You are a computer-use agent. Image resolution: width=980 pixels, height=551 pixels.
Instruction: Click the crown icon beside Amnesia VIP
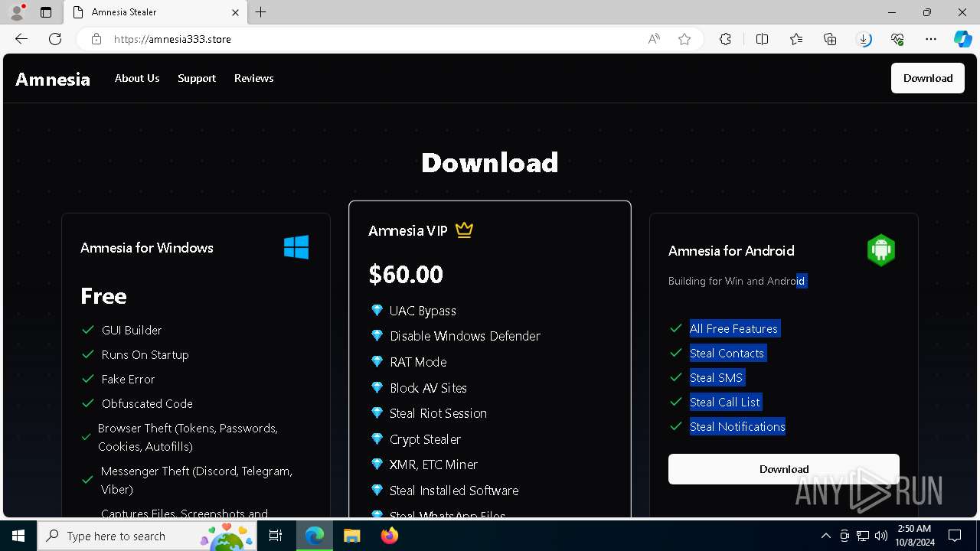tap(464, 230)
